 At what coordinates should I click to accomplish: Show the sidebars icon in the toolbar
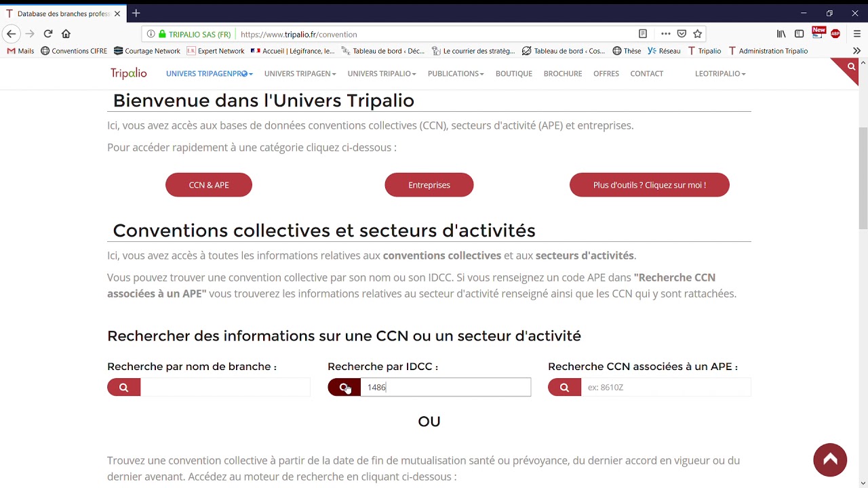click(x=800, y=34)
